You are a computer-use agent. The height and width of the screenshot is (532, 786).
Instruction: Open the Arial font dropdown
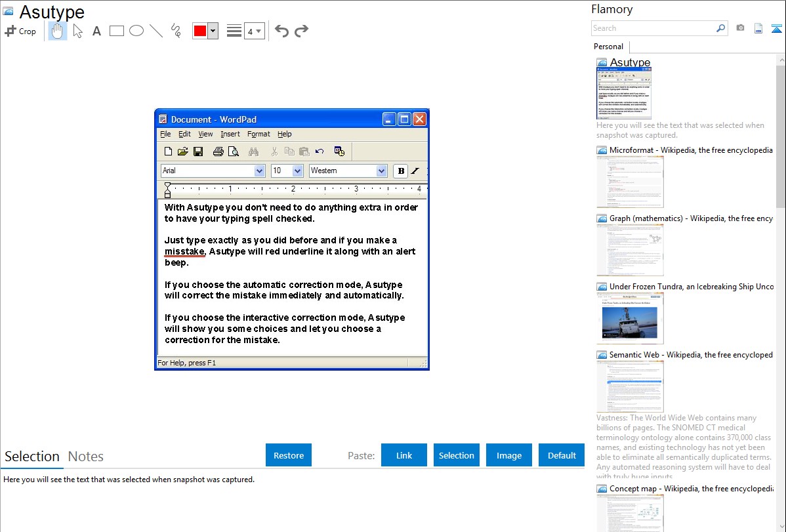point(260,171)
